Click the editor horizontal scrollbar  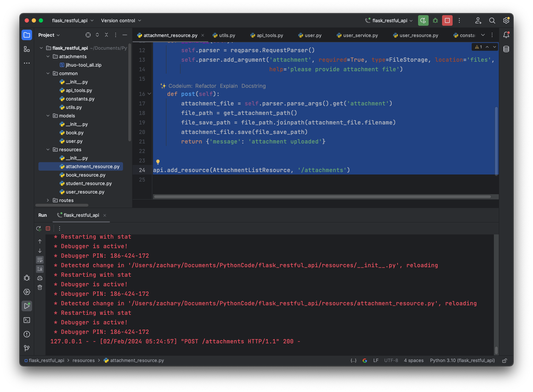coord(322,197)
